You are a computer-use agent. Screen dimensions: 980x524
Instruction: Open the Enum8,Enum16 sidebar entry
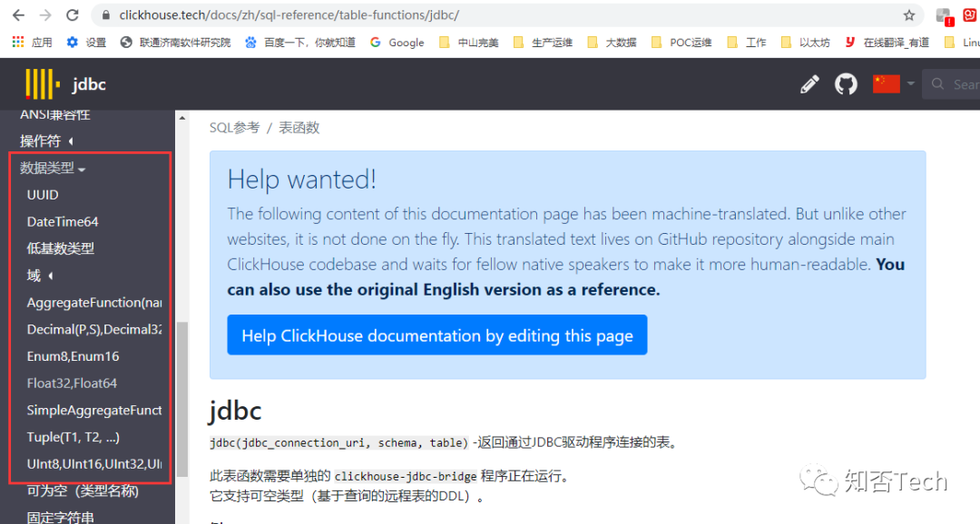pyautogui.click(x=73, y=356)
